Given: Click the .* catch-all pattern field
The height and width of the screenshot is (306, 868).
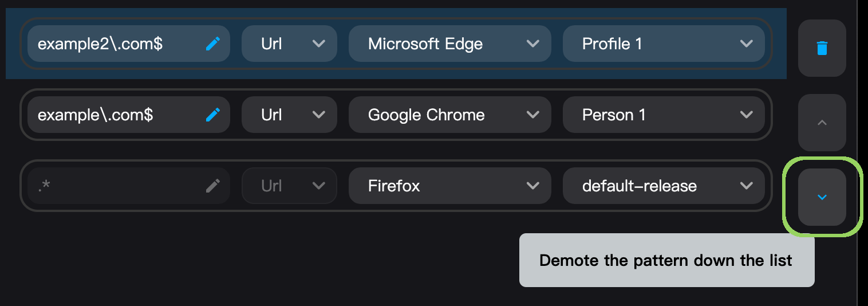Looking at the screenshot, I should click(x=129, y=186).
